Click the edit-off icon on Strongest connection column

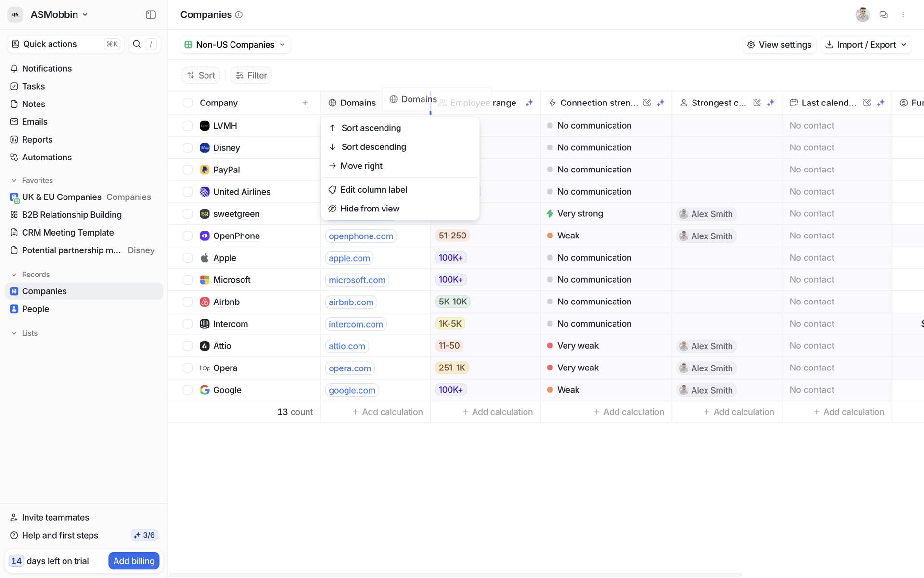pyautogui.click(x=757, y=103)
